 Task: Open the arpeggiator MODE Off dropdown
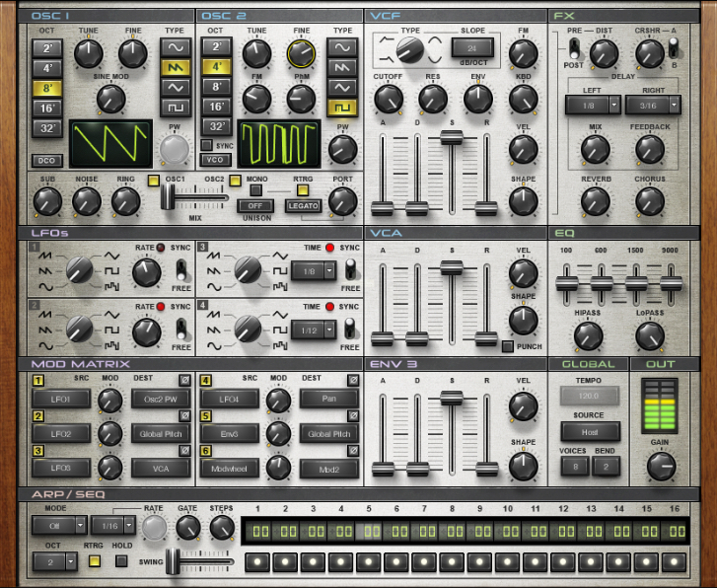(x=59, y=525)
